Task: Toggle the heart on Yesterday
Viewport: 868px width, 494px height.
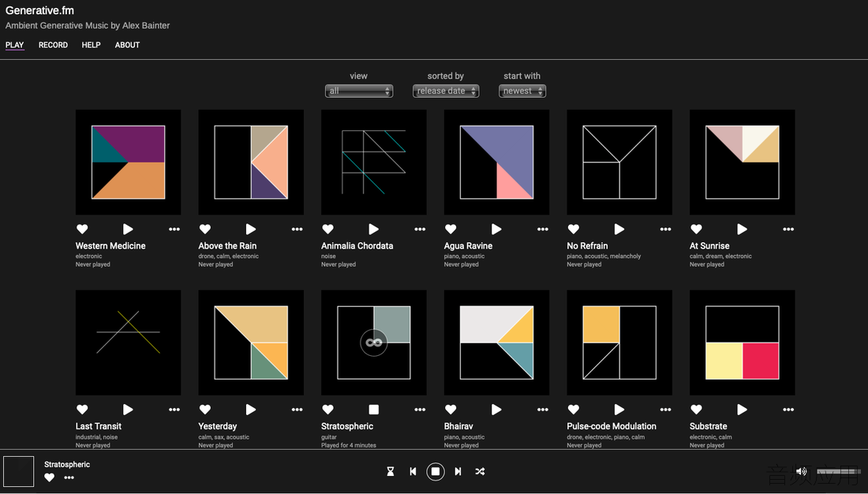Action: point(205,410)
